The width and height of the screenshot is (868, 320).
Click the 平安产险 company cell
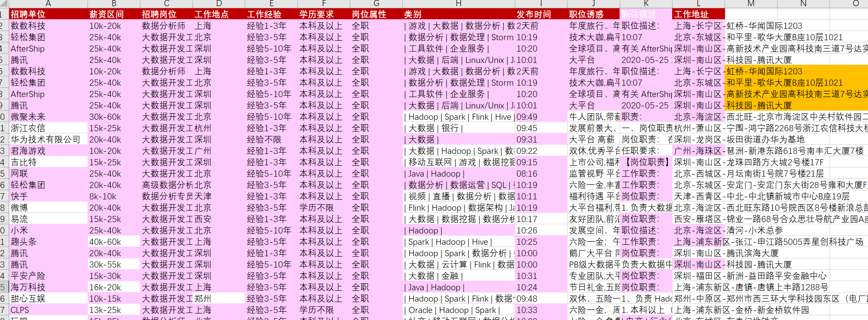click(x=48, y=276)
